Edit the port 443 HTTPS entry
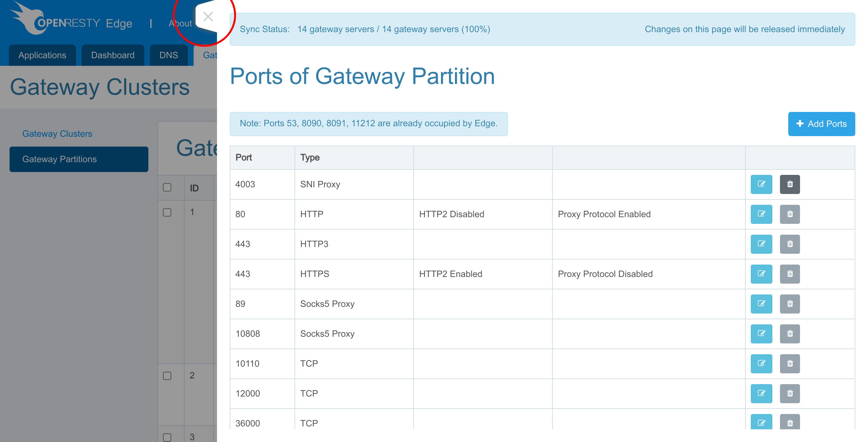 click(x=761, y=274)
